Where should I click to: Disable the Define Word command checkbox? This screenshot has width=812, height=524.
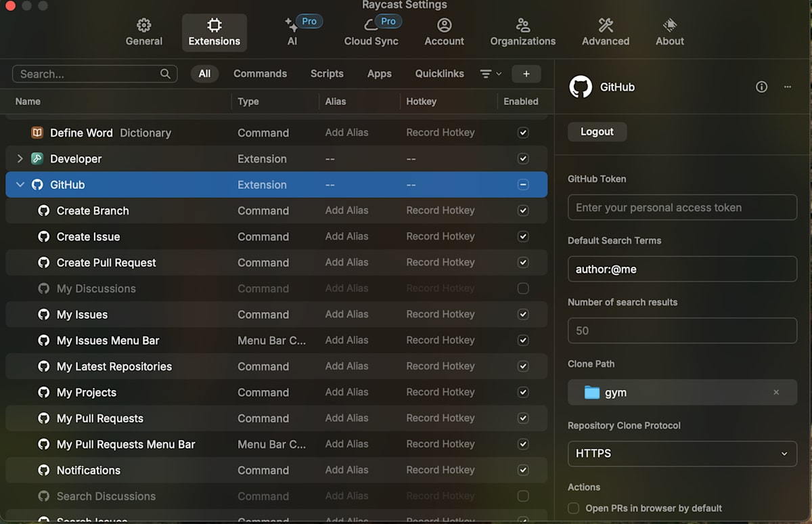pos(522,133)
